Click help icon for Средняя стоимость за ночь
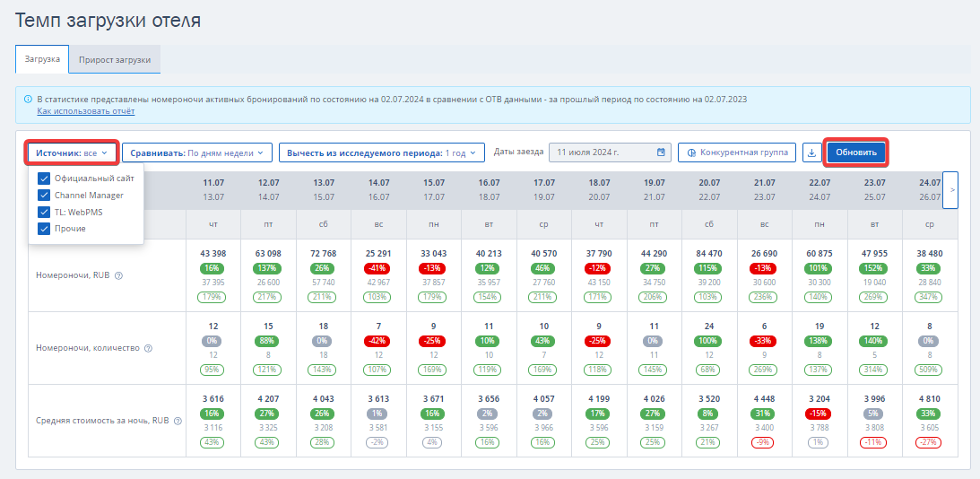The image size is (980, 479). 178,421
